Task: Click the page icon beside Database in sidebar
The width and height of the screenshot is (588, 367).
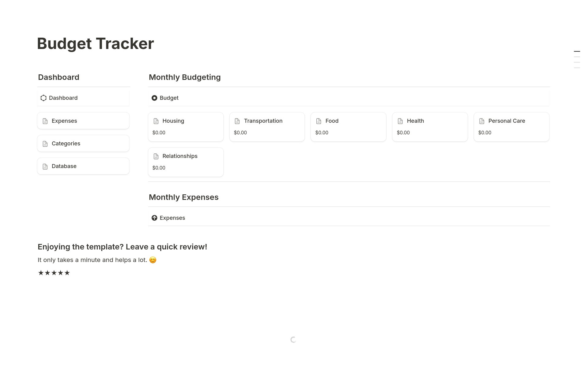Action: (x=45, y=166)
